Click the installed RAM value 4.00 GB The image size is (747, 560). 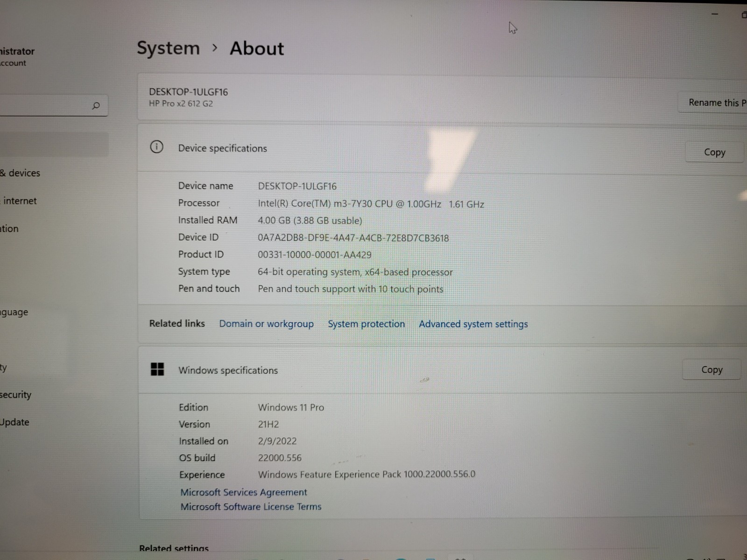(310, 221)
